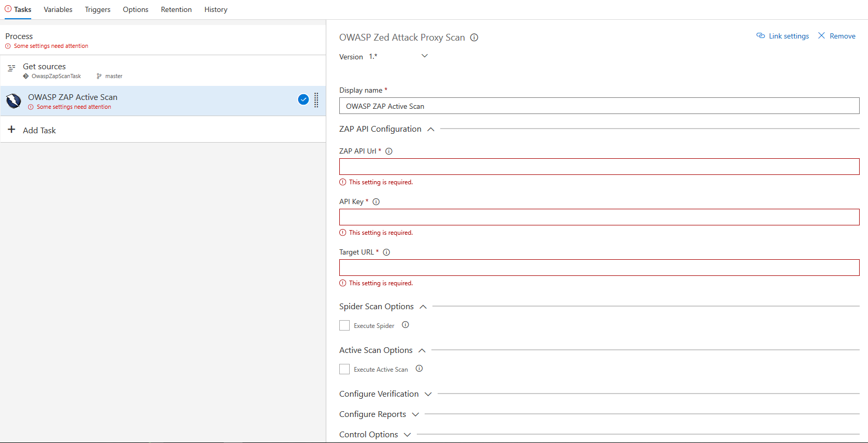This screenshot has height=443, width=868.
Task: Click the master branch icon
Action: tap(99, 76)
